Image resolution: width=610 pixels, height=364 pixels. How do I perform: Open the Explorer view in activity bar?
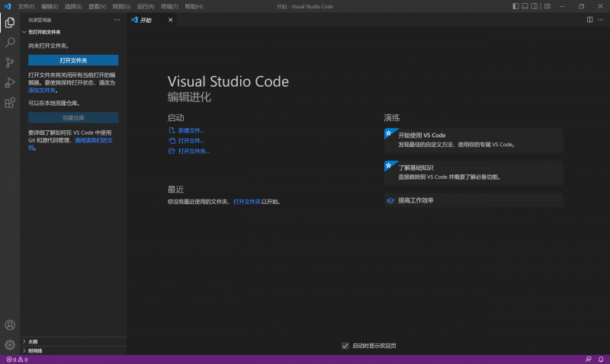10,22
